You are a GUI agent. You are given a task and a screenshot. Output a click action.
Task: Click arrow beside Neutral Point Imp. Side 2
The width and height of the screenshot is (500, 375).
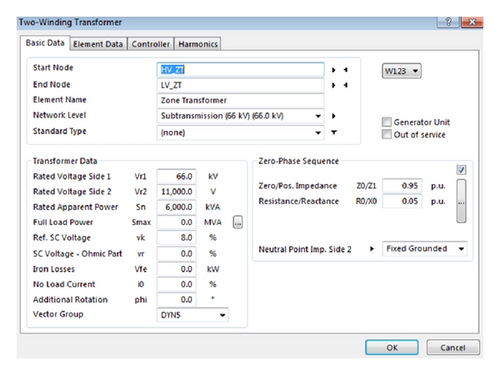click(372, 249)
